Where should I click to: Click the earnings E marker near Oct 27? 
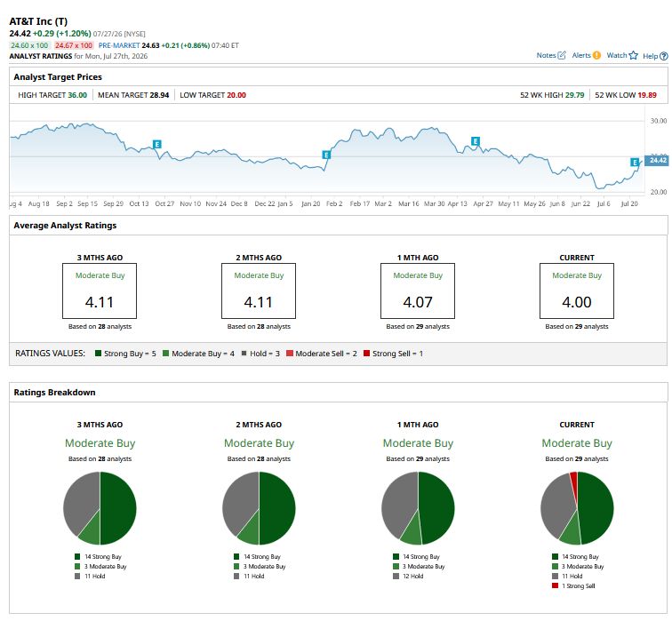pyautogui.click(x=157, y=144)
